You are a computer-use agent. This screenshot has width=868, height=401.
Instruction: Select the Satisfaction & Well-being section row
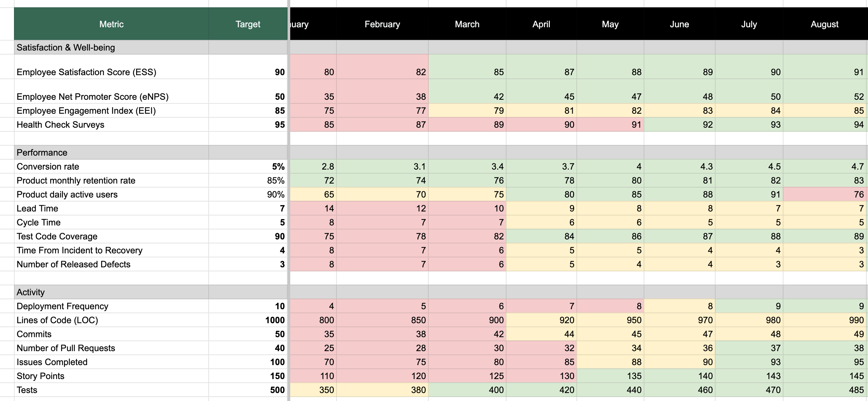point(111,48)
